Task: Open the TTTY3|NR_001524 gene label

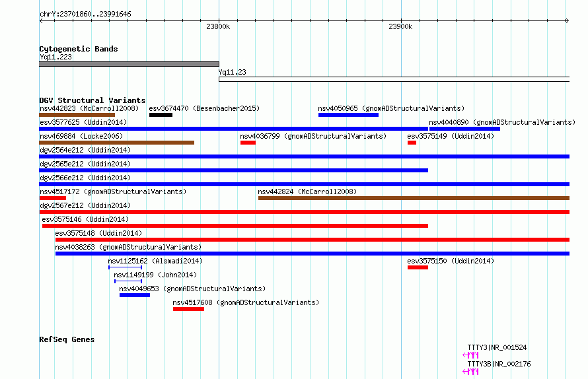Action: (497, 347)
